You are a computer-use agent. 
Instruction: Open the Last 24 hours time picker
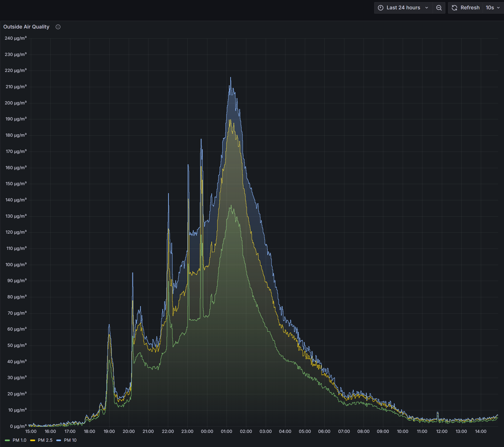point(403,8)
